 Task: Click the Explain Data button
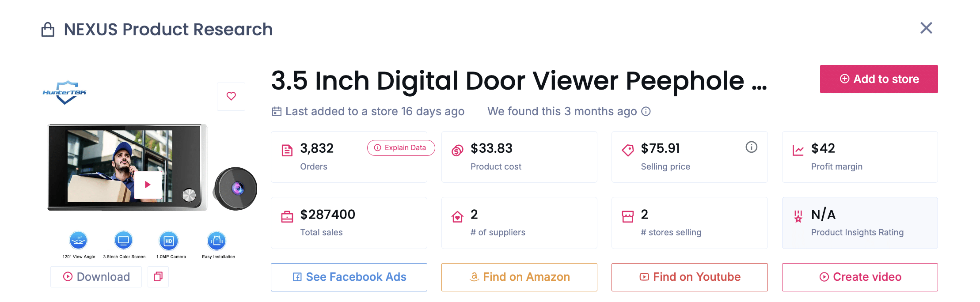click(401, 148)
